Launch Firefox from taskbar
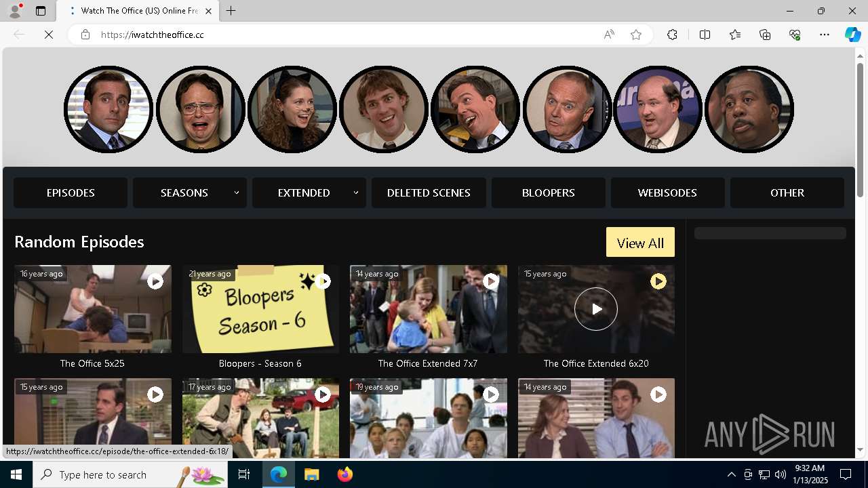 345,474
